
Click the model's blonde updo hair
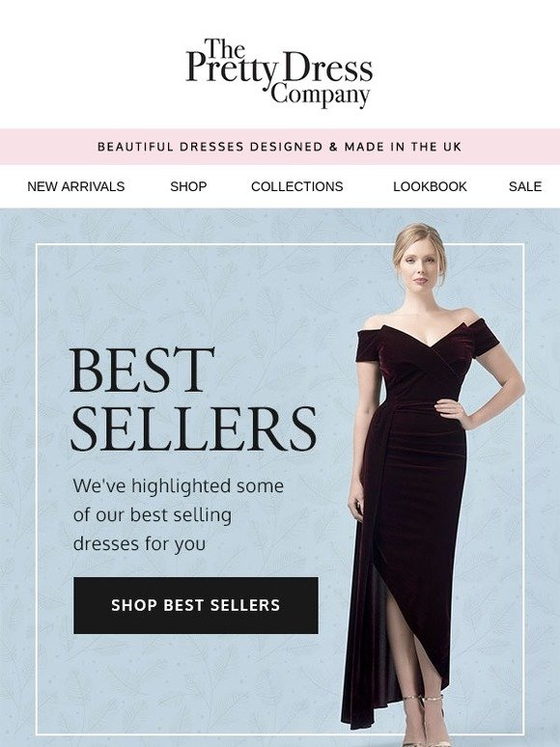click(419, 239)
